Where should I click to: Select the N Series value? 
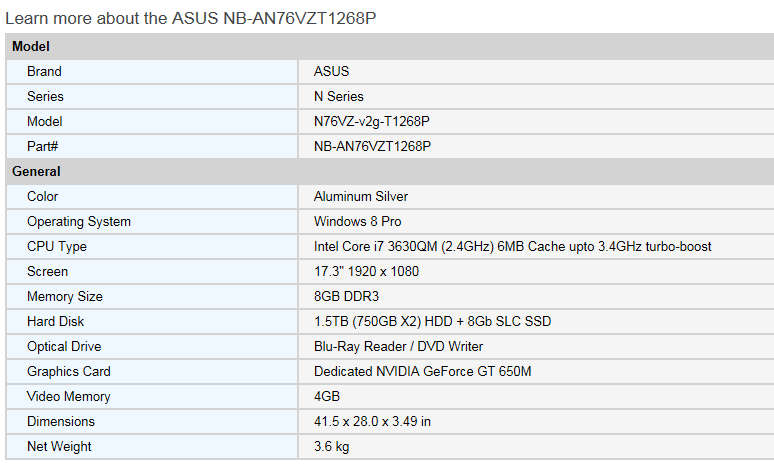point(339,96)
